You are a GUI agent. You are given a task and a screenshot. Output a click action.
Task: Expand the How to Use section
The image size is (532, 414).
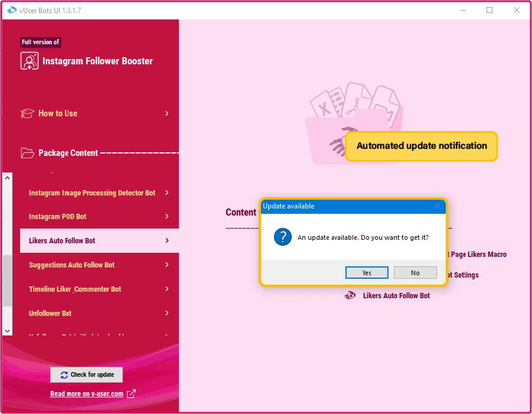(167, 113)
